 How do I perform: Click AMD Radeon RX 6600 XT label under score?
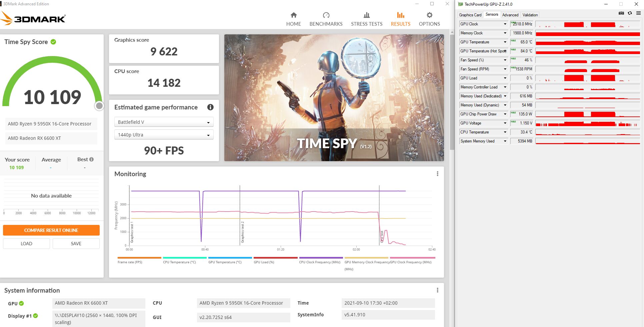click(51, 138)
